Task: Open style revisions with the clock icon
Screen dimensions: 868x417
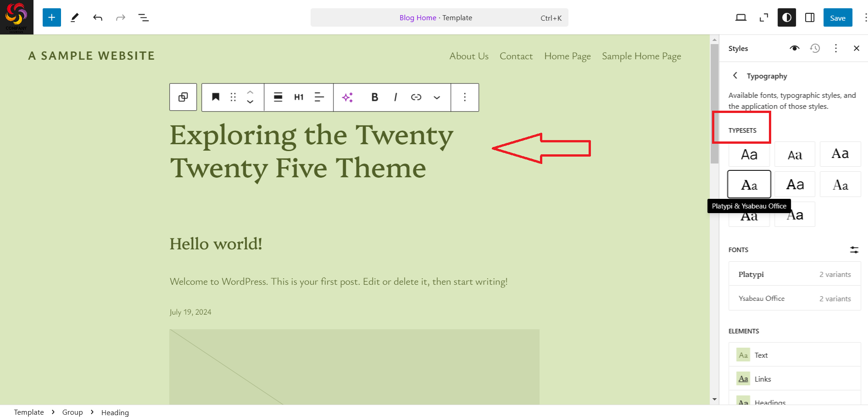Action: tap(815, 48)
